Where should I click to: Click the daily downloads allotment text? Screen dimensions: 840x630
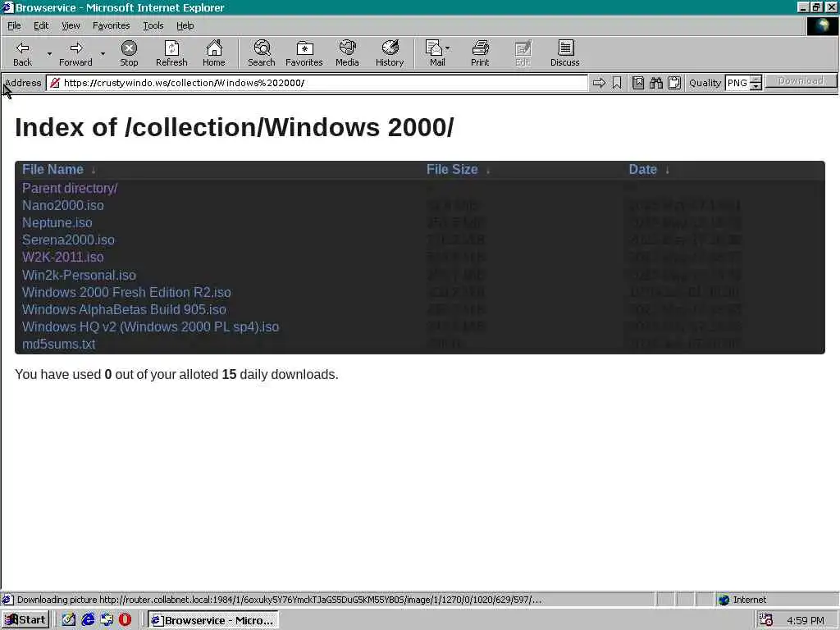(177, 374)
